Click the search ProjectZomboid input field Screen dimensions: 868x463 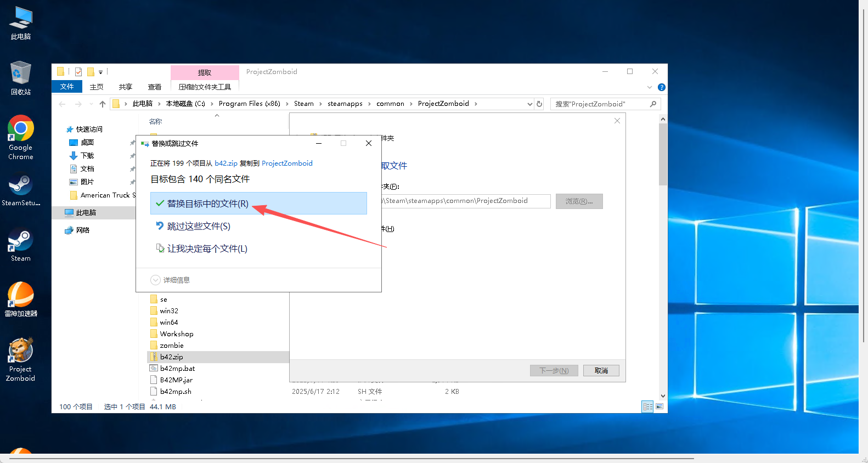coord(600,104)
